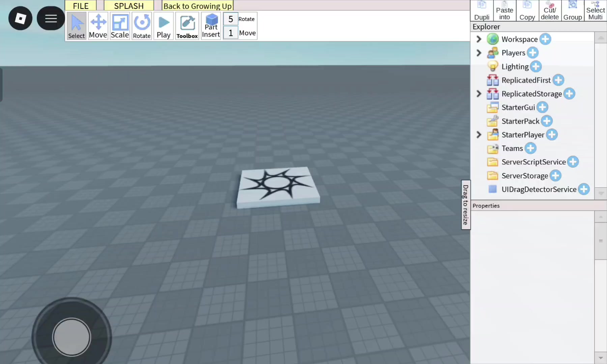Image resolution: width=607 pixels, height=364 pixels.
Task: Start Play mode
Action: pos(164,26)
